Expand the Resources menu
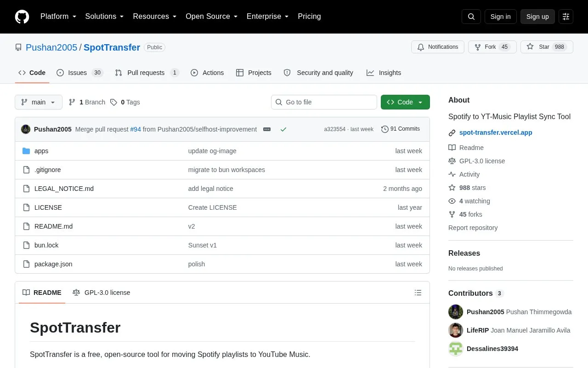The image size is (588, 368). coord(155,17)
